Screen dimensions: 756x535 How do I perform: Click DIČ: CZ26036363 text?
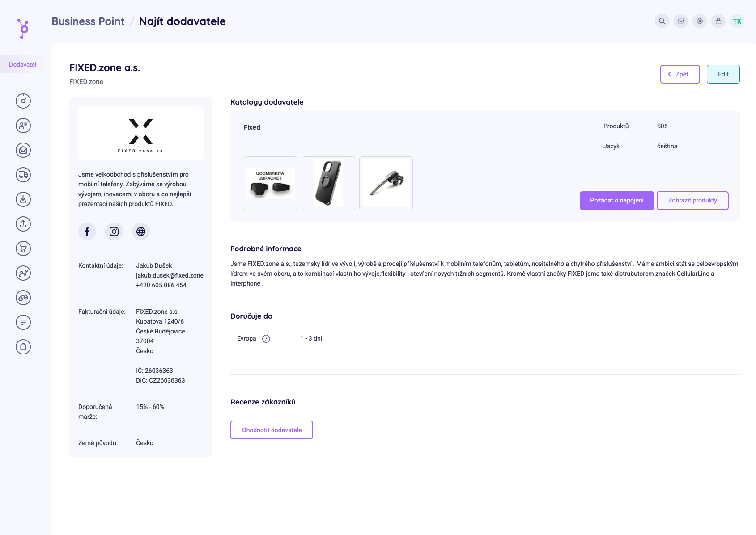point(161,380)
